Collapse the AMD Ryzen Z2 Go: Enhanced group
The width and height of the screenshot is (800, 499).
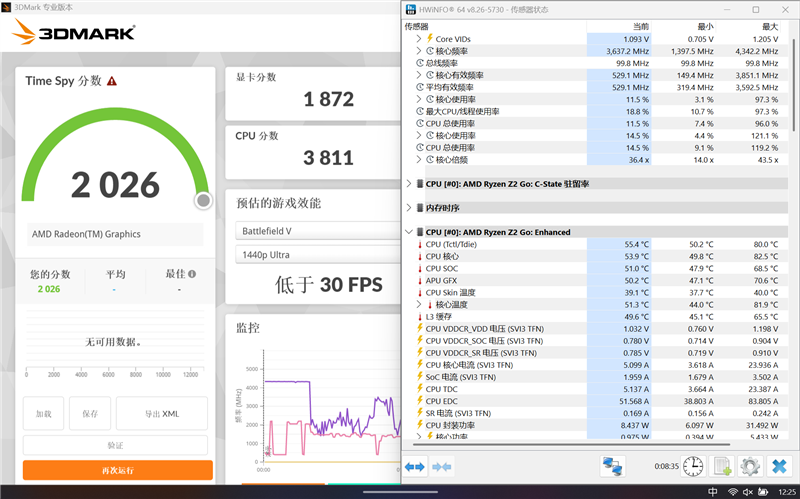(409, 232)
